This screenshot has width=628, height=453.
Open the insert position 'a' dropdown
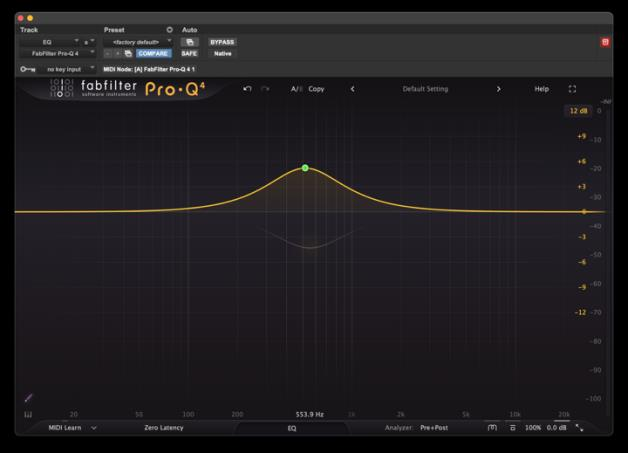pyautogui.click(x=89, y=42)
